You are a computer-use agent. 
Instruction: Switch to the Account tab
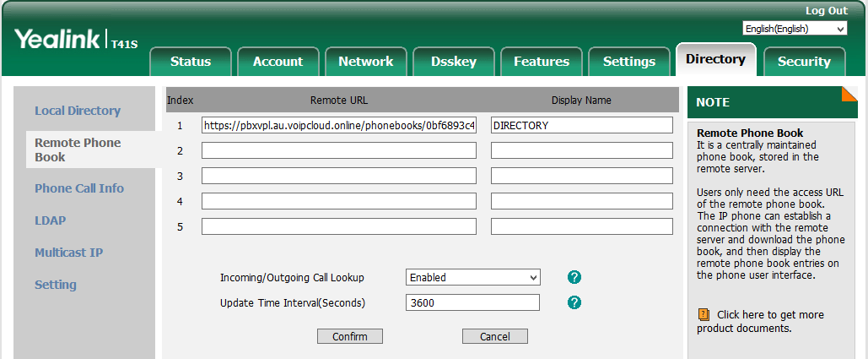(278, 62)
